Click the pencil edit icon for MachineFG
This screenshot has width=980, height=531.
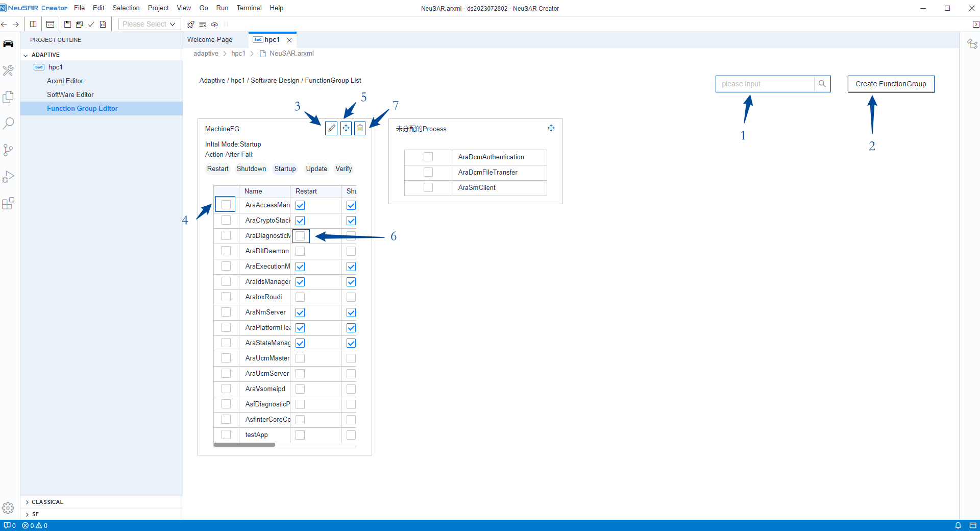click(x=331, y=128)
